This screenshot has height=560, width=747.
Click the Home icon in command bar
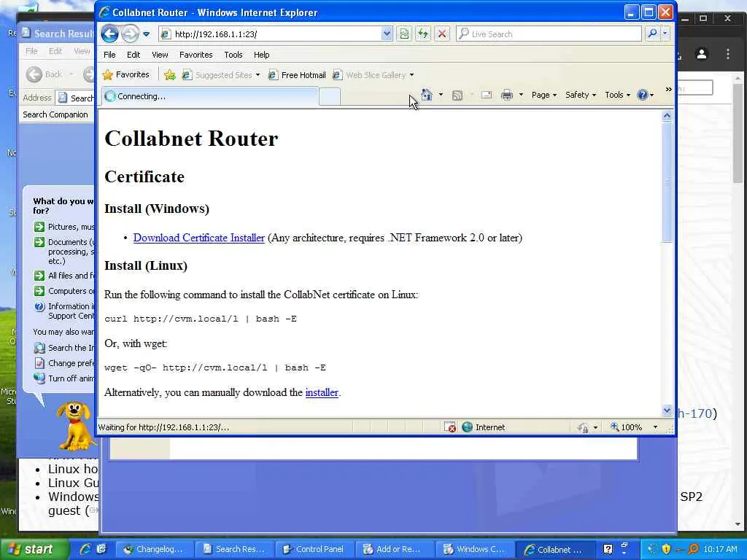(x=426, y=95)
